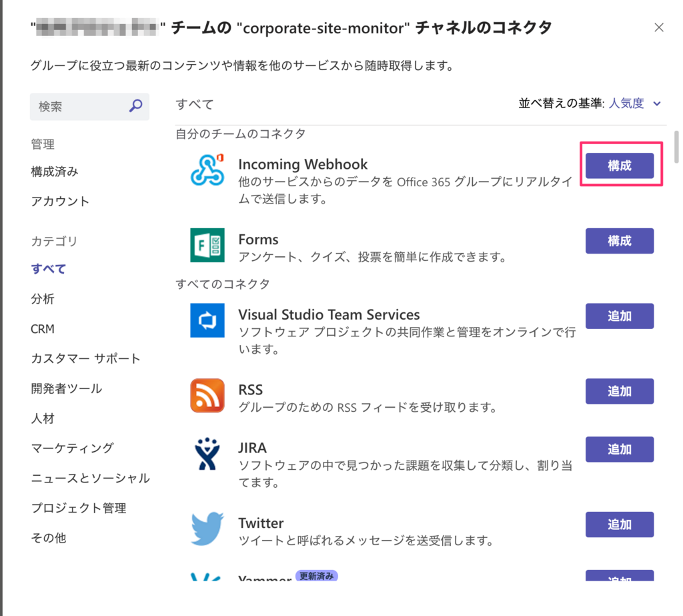This screenshot has width=683, height=616.
Task: Select the ニュースとソーシャル category
Action: pyautogui.click(x=90, y=479)
